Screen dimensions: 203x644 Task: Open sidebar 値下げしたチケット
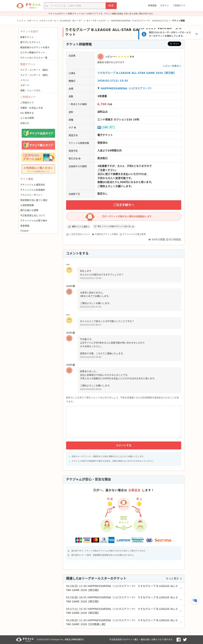click(x=30, y=42)
